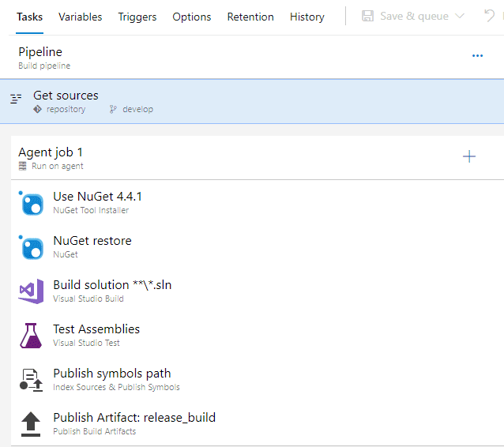Viewport: 504px width, 447px height.
Task: Click the NuGet Tool Installer subtitle
Action: 91,210
